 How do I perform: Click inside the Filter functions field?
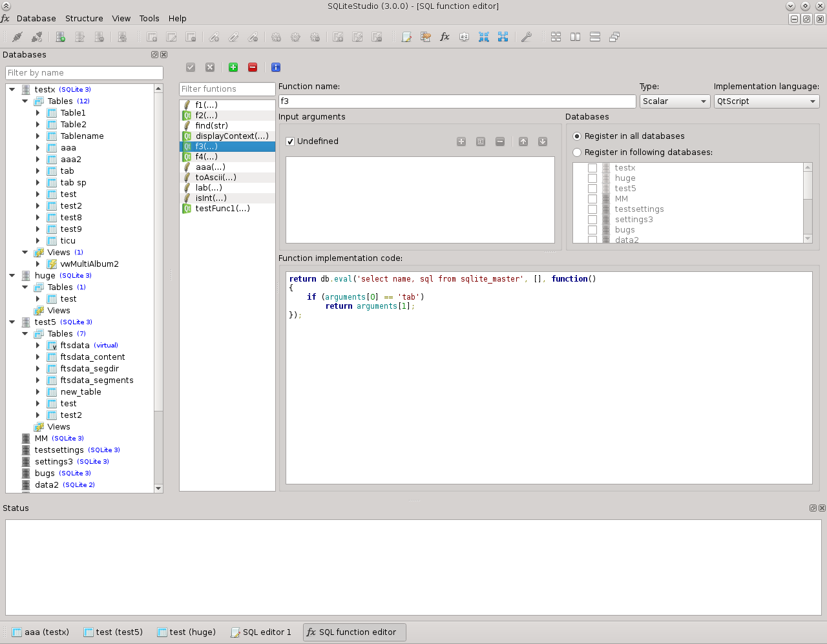tap(227, 88)
